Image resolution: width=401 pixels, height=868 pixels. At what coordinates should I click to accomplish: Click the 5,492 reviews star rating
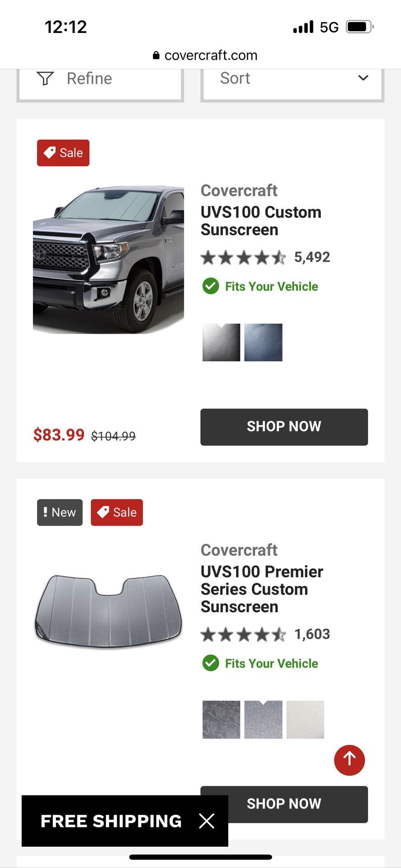(x=265, y=257)
